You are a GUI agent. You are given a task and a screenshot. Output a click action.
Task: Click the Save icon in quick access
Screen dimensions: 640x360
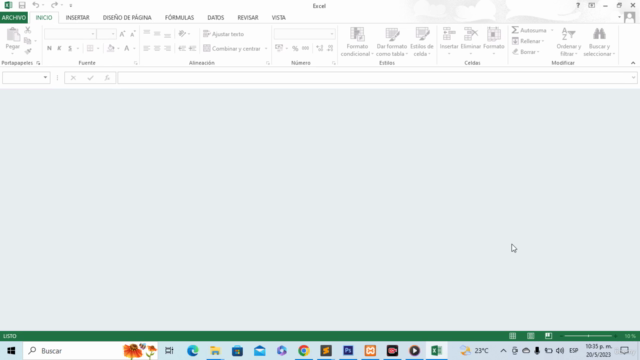tap(22, 5)
